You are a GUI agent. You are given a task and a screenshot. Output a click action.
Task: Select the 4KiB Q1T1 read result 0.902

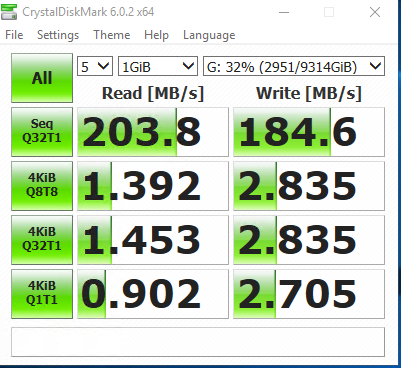(153, 294)
